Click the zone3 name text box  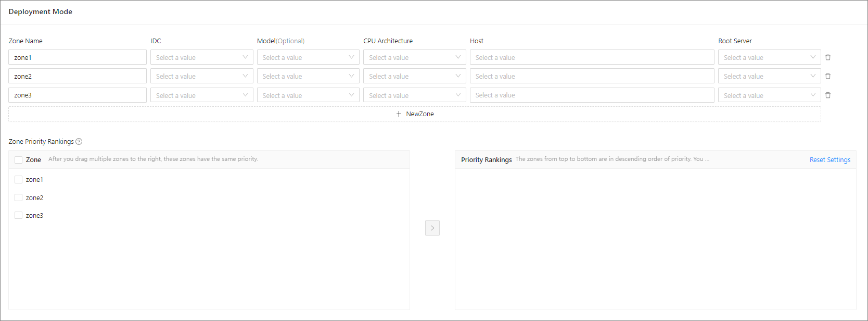(78, 95)
